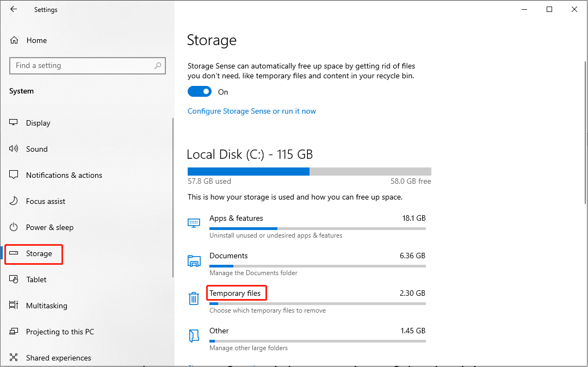The image size is (588, 367).
Task: Click the Power & sleep icon
Action: tap(14, 227)
